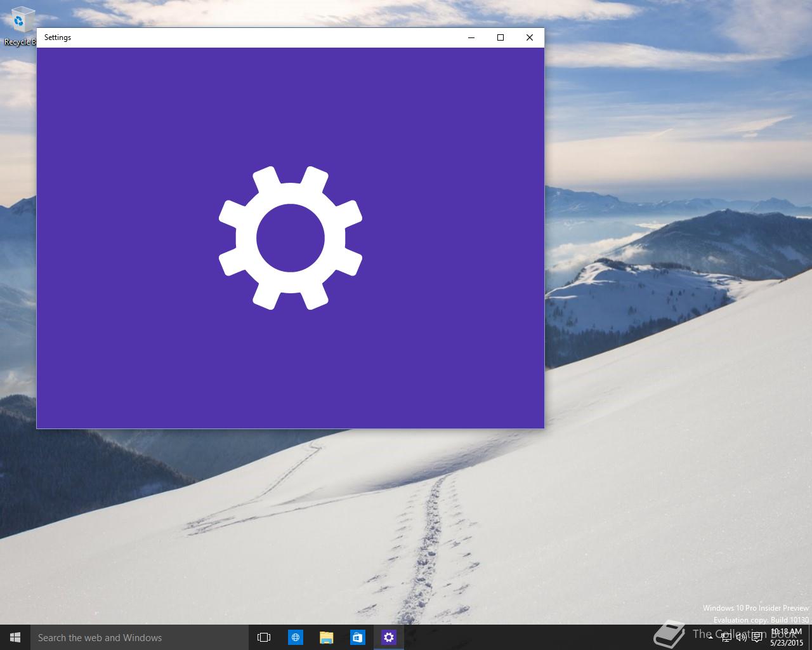Open the Start menu Windows logo
Screen dimensions: 812x650
click(x=15, y=637)
